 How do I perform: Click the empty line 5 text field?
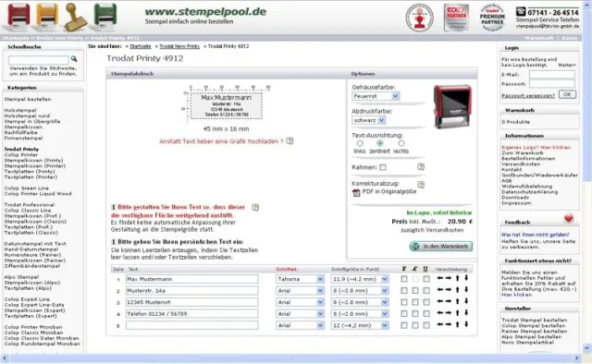click(x=191, y=325)
